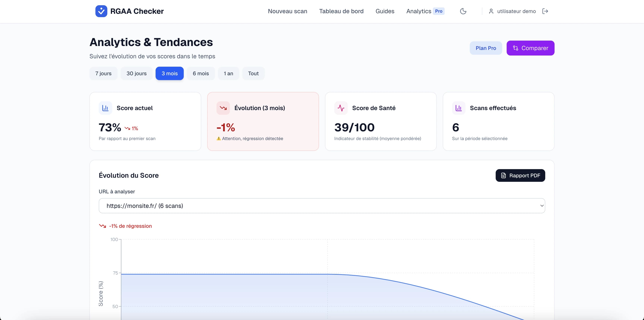Open the URL à analyser dropdown

(321, 206)
